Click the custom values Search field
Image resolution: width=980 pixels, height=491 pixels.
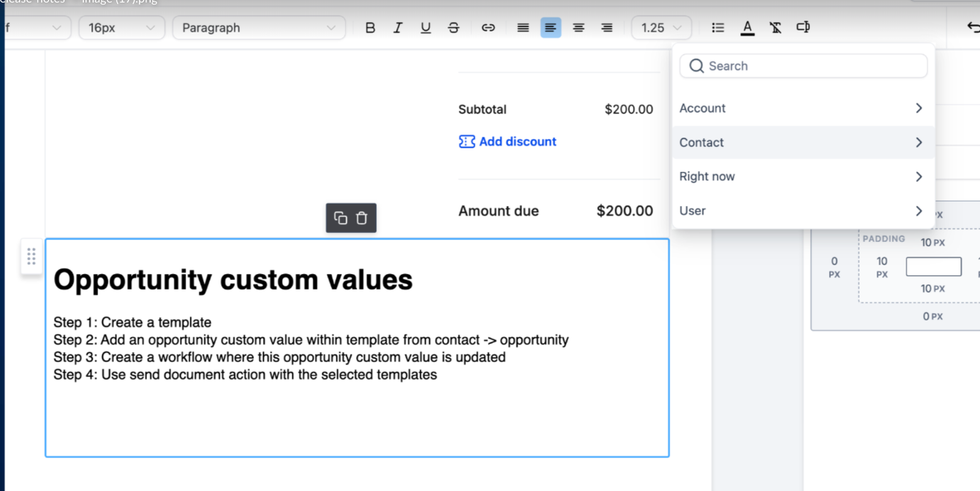[803, 66]
